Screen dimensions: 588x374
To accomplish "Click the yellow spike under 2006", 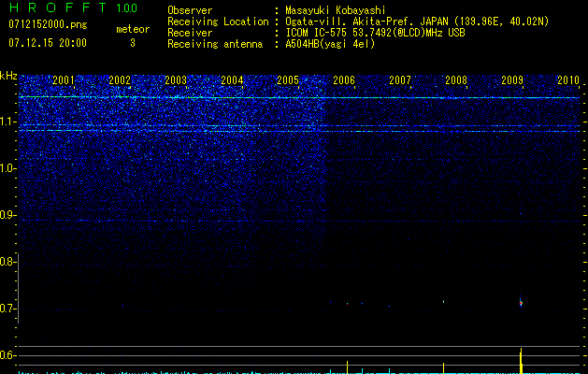I will coord(347,367).
